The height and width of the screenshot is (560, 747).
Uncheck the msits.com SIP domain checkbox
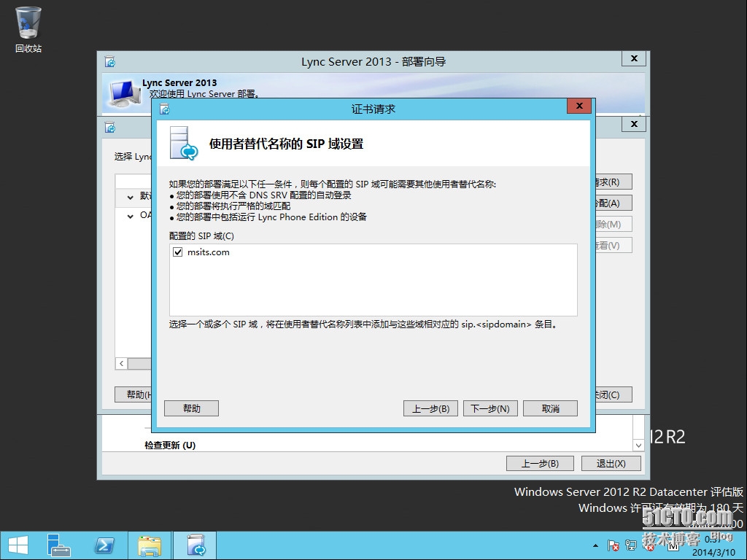178,252
